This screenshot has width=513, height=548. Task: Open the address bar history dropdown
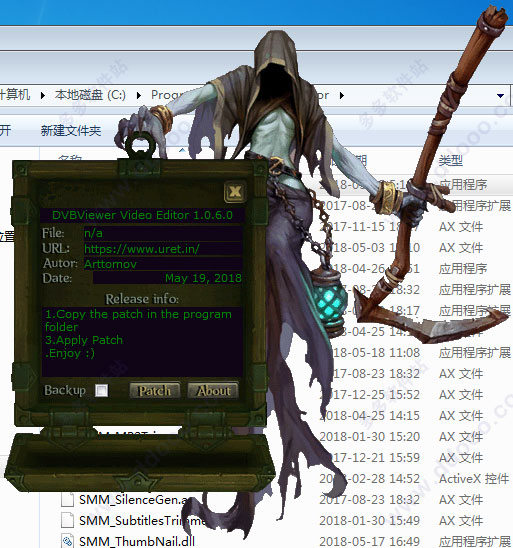(500, 95)
